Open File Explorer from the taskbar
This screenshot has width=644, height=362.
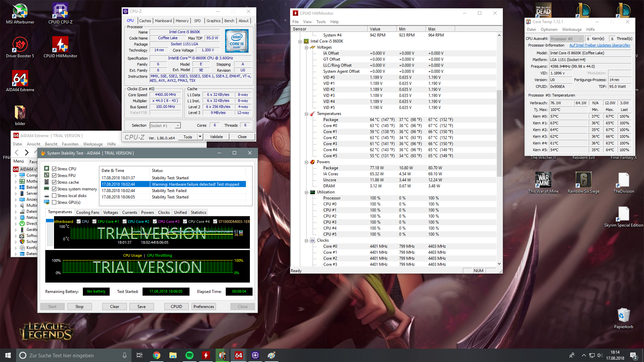pyautogui.click(x=173, y=355)
